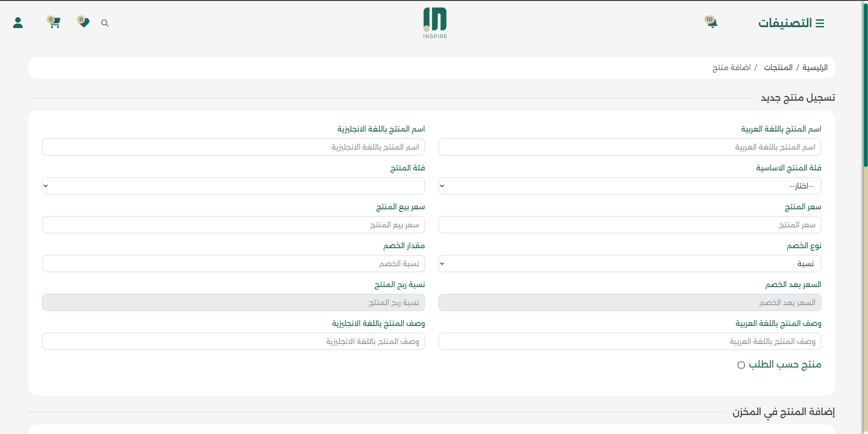868x434 pixels.
Task: Click the Arabic product description field
Action: (630, 341)
